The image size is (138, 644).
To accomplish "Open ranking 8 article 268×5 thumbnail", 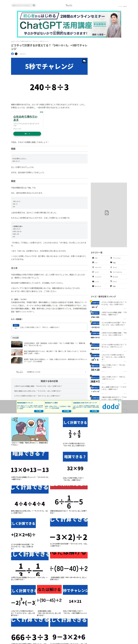I will [95, 380].
